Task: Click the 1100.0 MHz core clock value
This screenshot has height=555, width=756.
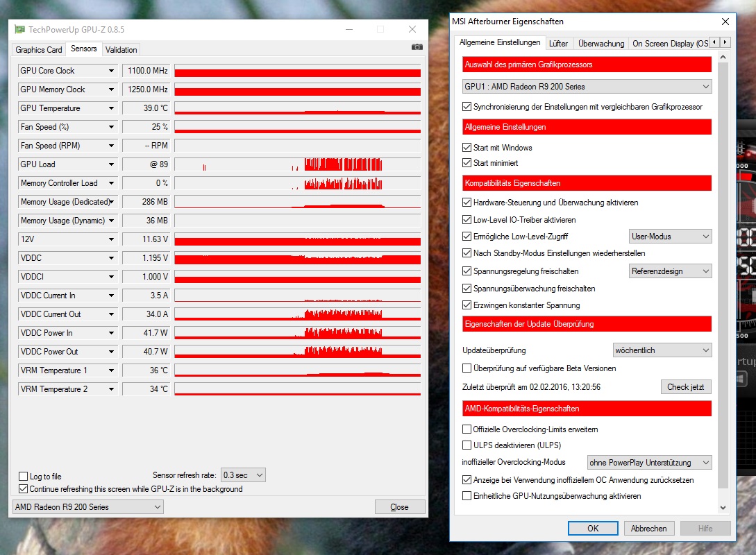Action: [146, 71]
